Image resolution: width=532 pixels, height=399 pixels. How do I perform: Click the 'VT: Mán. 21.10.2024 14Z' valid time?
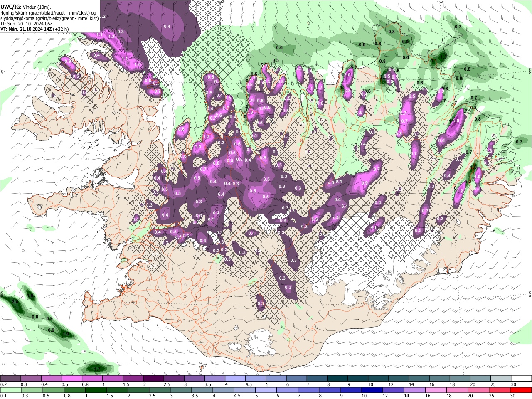[x=26, y=29]
